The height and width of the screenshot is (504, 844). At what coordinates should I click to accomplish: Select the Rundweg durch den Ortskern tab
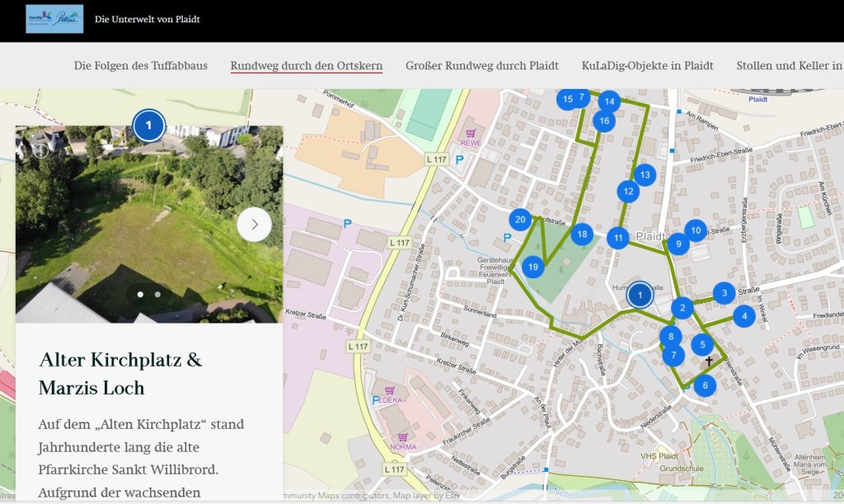point(306,66)
